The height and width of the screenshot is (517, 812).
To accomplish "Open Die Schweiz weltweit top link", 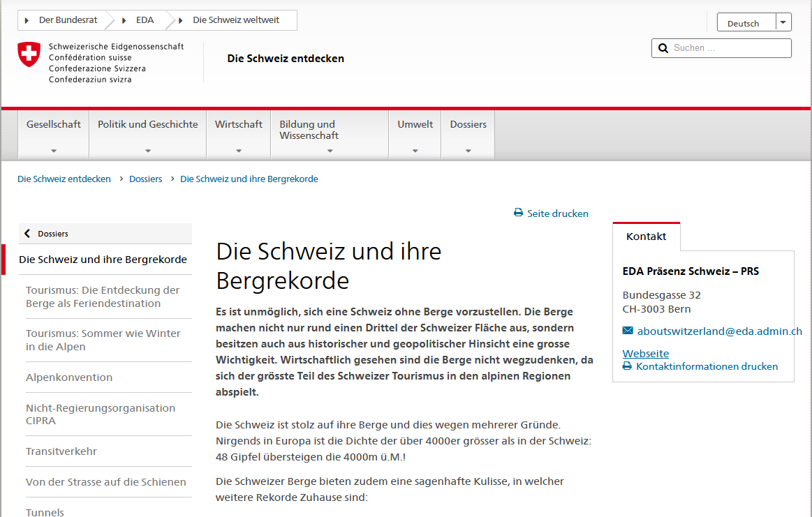I will 235,20.
